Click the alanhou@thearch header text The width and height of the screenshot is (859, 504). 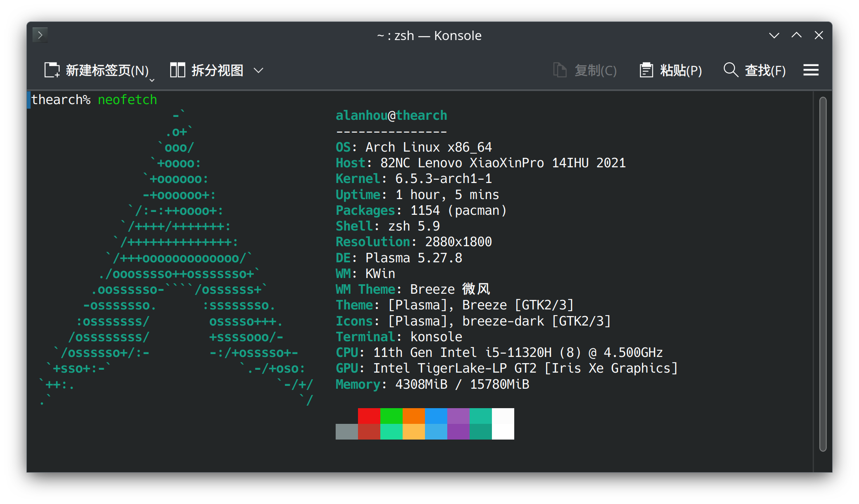391,115
